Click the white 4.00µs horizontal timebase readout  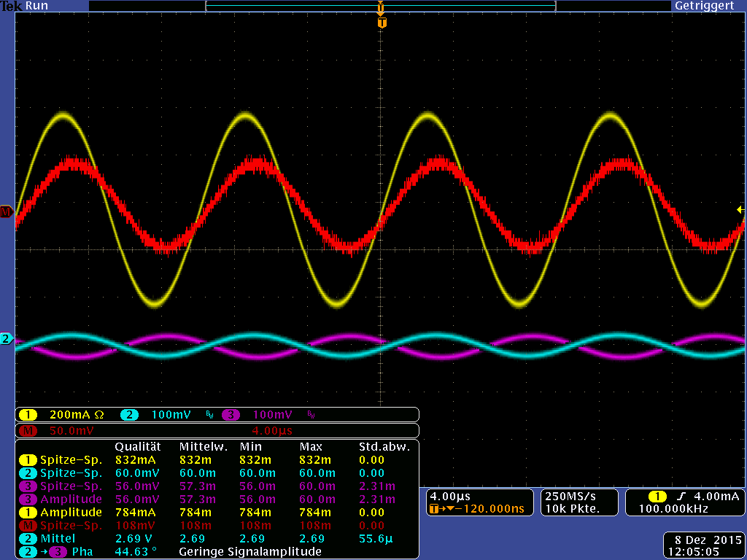coord(450,497)
